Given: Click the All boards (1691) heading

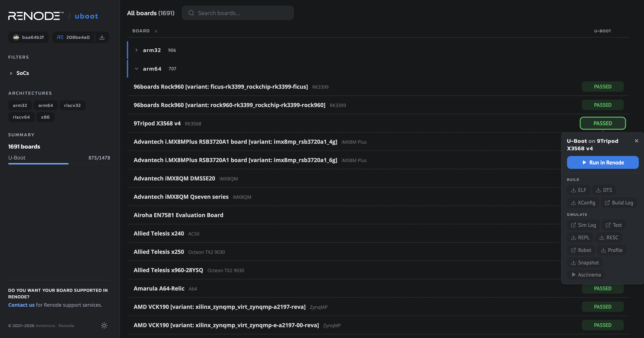Looking at the screenshot, I should click(x=151, y=13).
